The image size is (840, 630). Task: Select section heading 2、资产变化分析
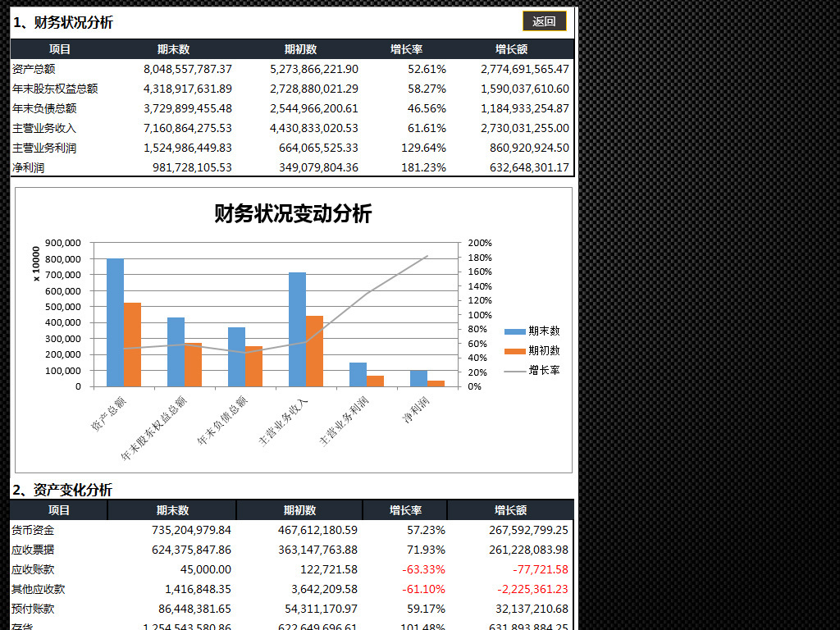62,490
